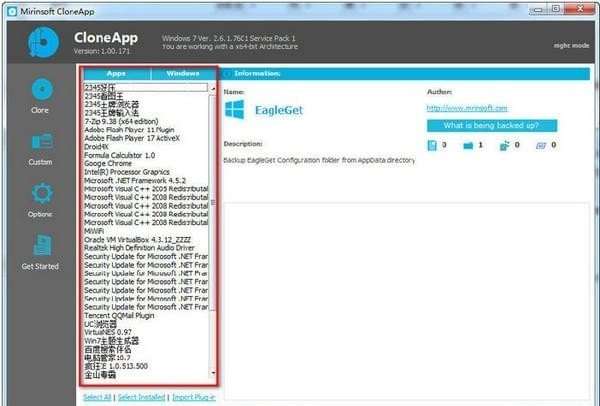
Task: Click the Import Plug-in link
Action: [194, 397]
